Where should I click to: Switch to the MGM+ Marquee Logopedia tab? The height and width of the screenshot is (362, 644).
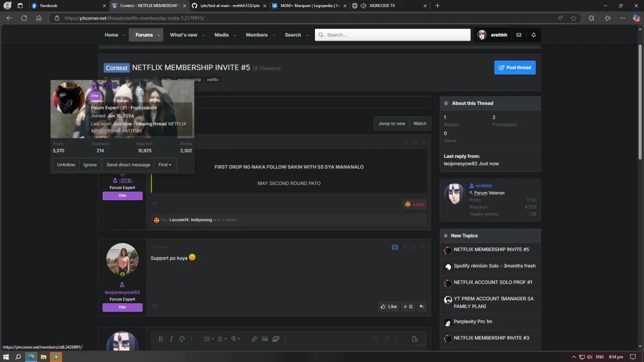click(309, 6)
